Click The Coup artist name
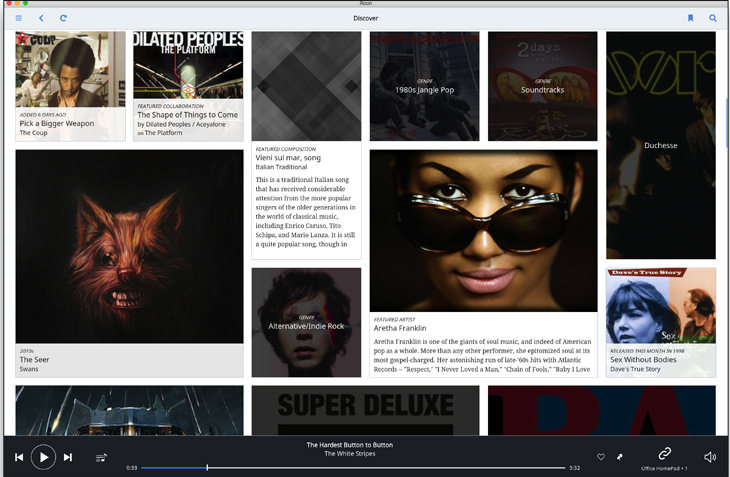Image resolution: width=730 pixels, height=477 pixels. (34, 133)
